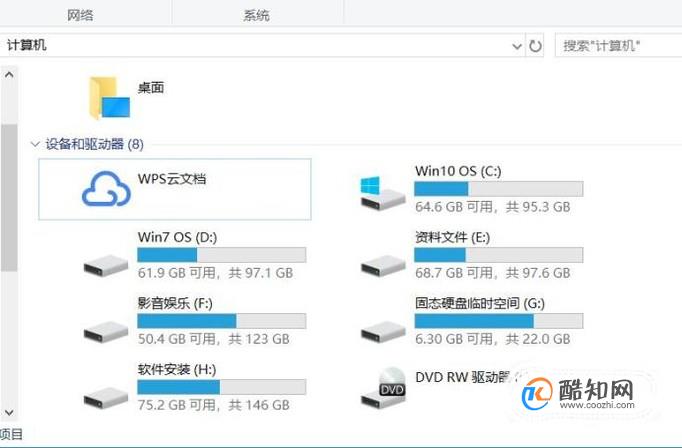
Task: Open the 桌面 desktop folder icon
Action: (x=109, y=97)
